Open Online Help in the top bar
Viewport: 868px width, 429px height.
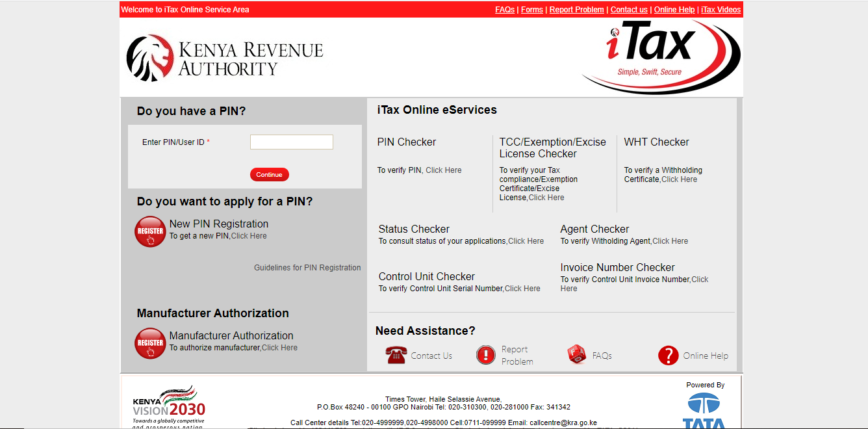pos(674,10)
